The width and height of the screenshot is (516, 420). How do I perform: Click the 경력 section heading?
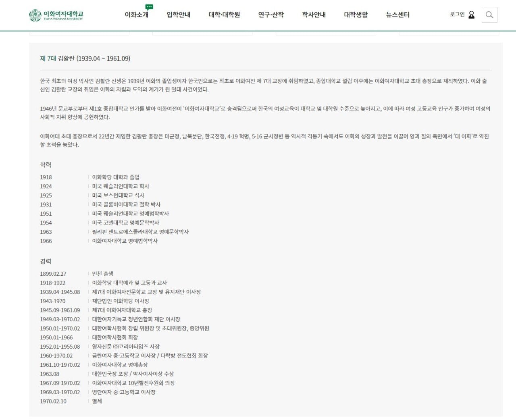[x=46, y=262]
